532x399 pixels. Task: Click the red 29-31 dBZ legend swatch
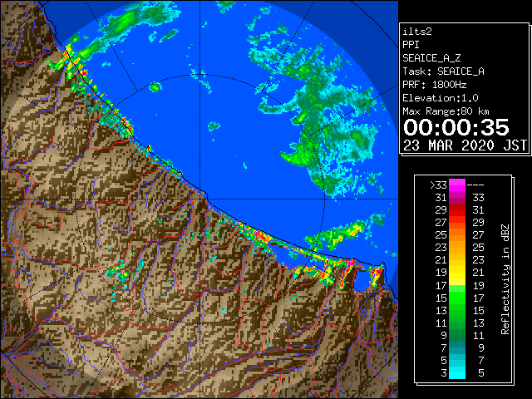click(x=457, y=210)
